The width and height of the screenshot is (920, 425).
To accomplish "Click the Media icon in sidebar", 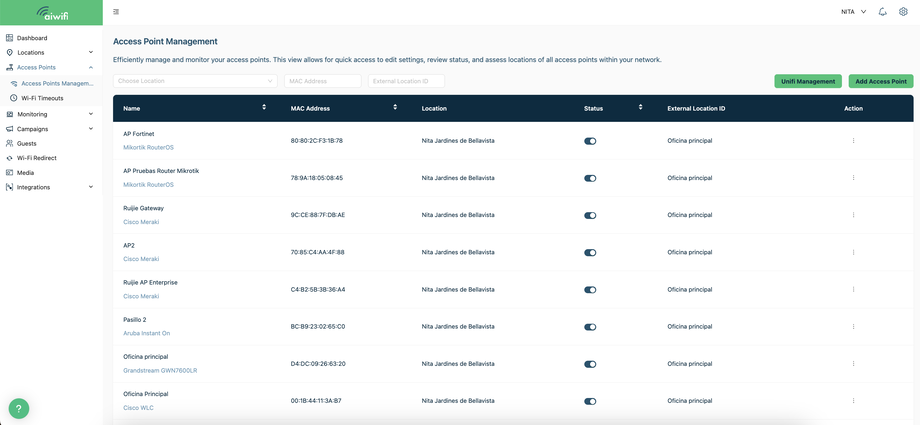I will pos(9,173).
